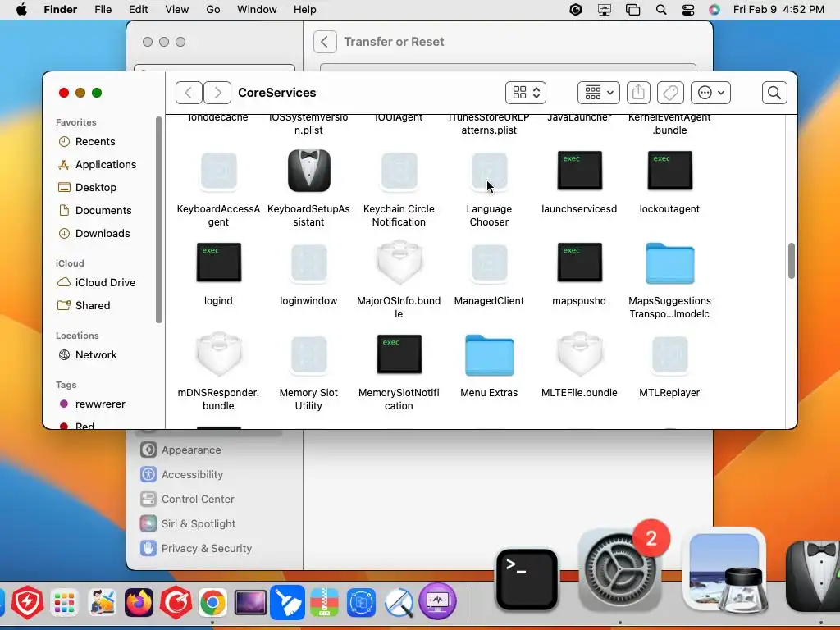This screenshot has width=840, height=630.
Task: Launch Firefox from the Dock
Action: (139, 602)
